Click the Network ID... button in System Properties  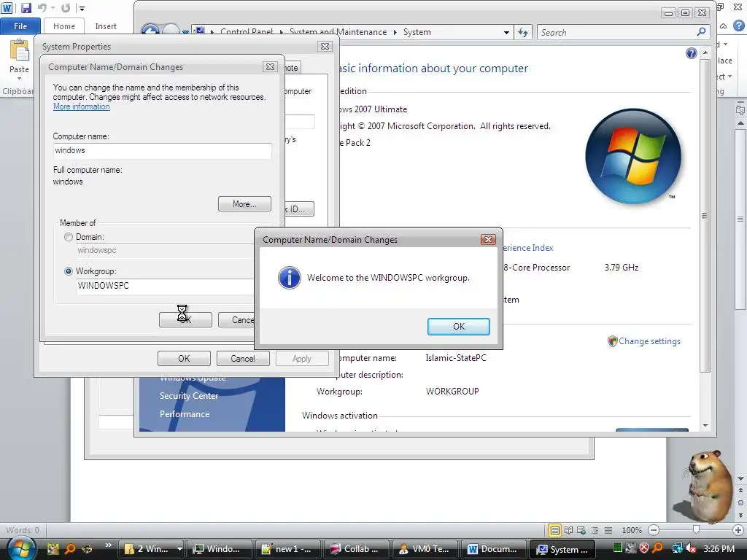(x=299, y=209)
